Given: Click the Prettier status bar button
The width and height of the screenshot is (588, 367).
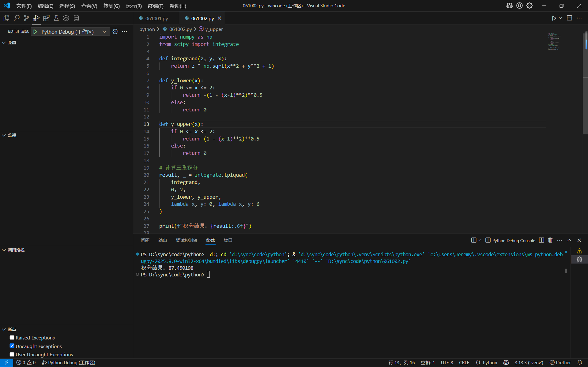Looking at the screenshot, I should [560, 362].
